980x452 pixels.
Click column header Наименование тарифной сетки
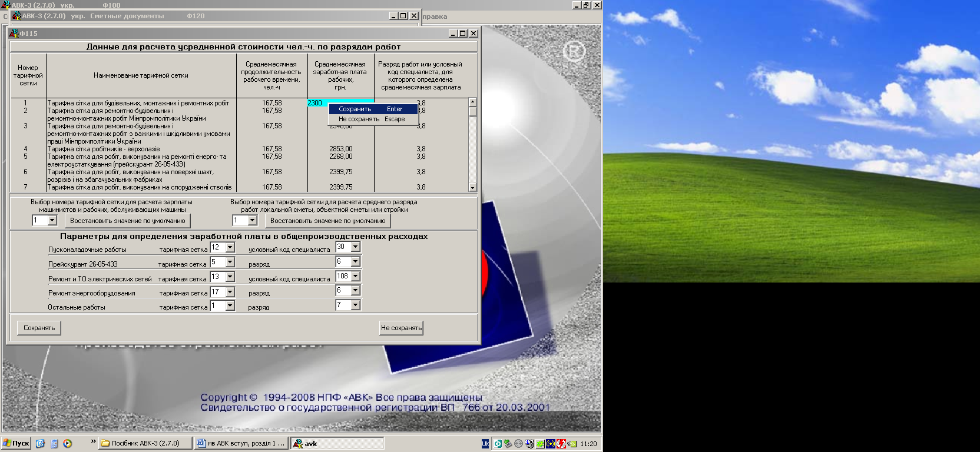click(x=141, y=75)
